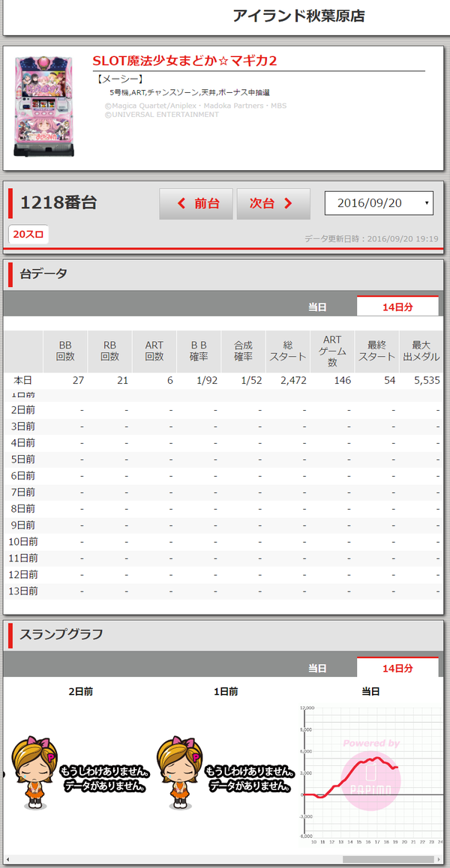Click the value 5,535 in 本日 row
450x868 pixels.
tap(427, 381)
